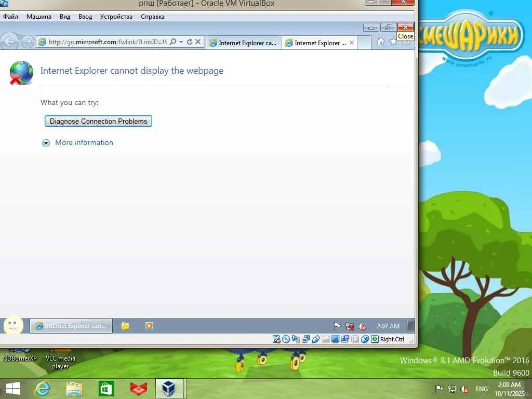Close the active Internet Explorer tab
Screen dimensions: 532x399
point(352,43)
